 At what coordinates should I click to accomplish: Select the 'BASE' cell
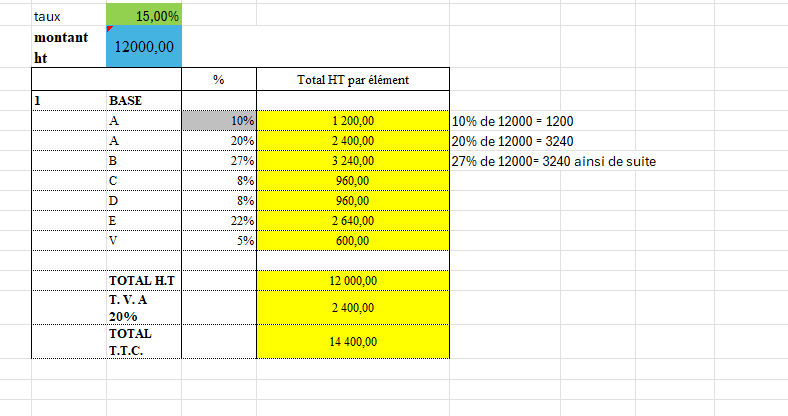click(144, 101)
